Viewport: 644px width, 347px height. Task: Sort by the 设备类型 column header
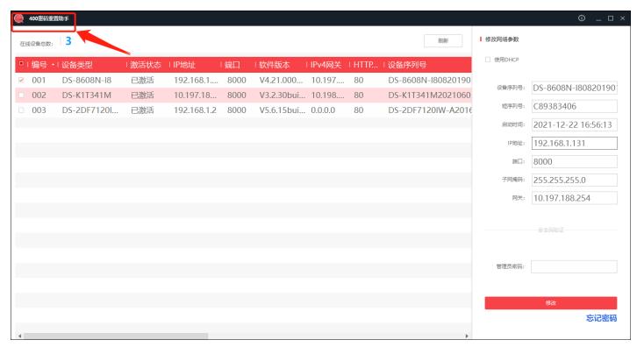tap(77, 65)
